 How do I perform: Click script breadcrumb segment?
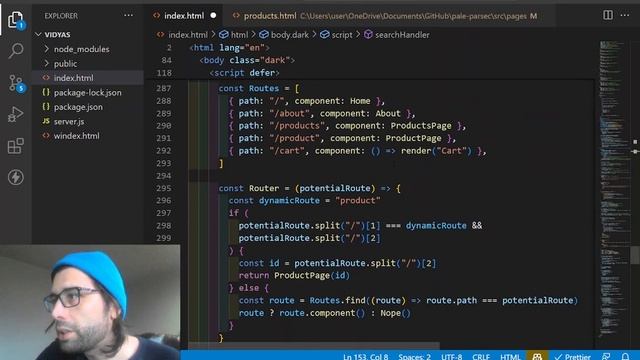point(342,35)
